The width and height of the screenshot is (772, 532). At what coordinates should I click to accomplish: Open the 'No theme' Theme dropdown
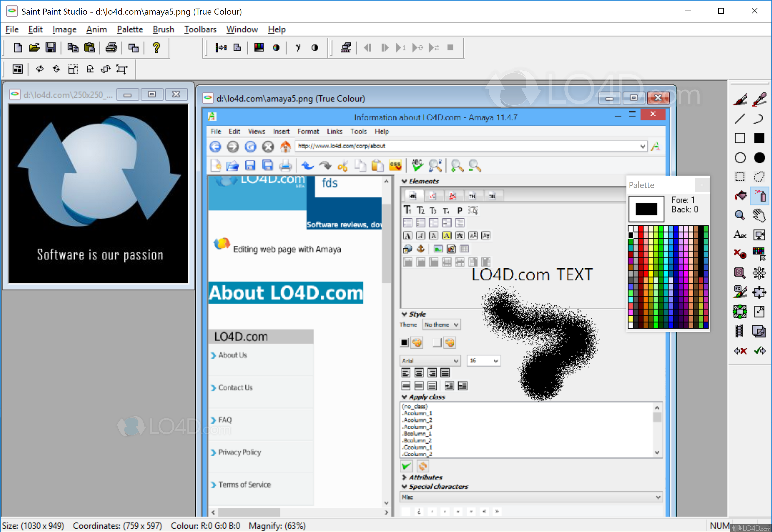(x=441, y=324)
